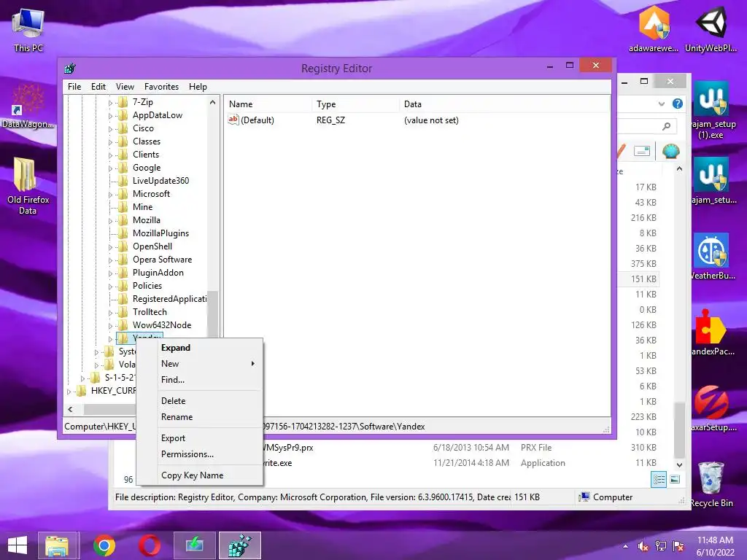Click the Data column header
Image resolution: width=747 pixels, height=560 pixels.
click(x=505, y=104)
